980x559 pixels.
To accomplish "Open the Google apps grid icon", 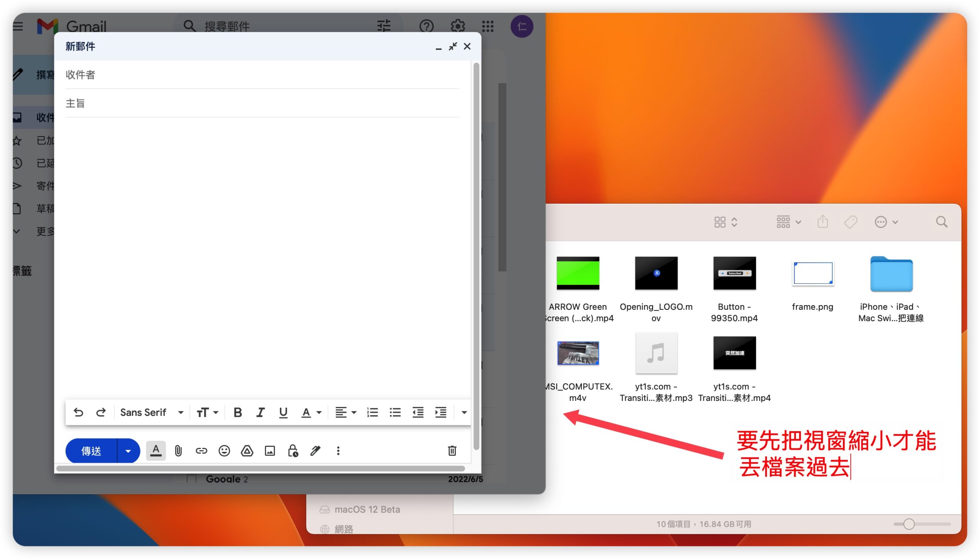I will pyautogui.click(x=488, y=26).
